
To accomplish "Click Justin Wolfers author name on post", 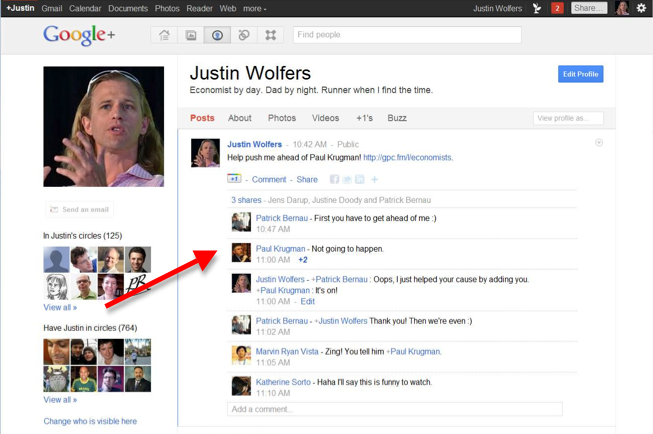I will click(x=254, y=144).
